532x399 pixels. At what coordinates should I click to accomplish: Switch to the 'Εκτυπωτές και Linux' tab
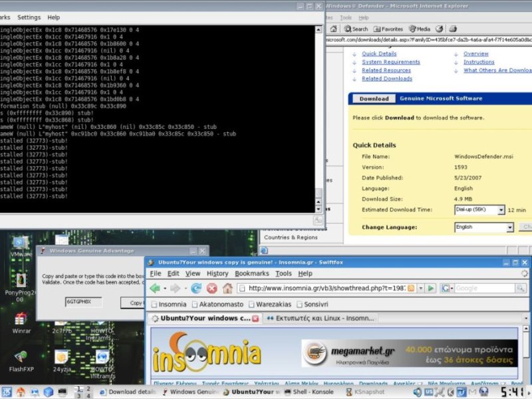click(x=321, y=319)
